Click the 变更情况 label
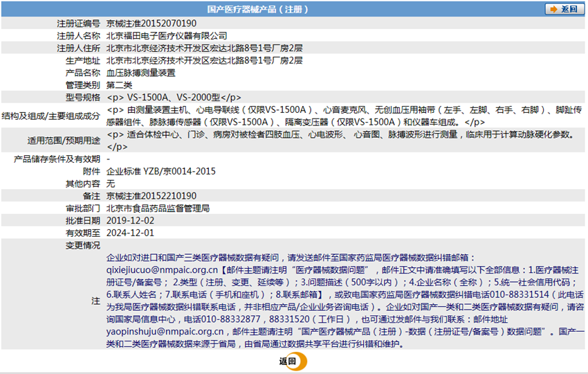 [x=83, y=246]
